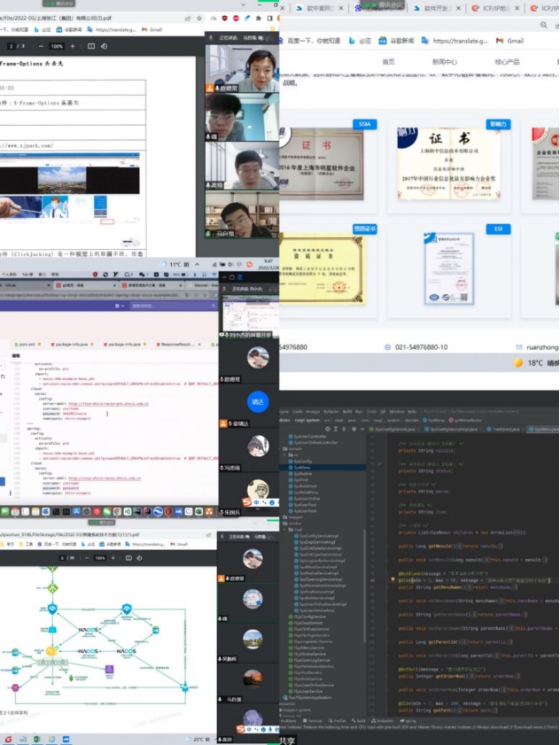Click the sunny weather icon beside 18°C
Viewport: 560px width, 745px height.
(518, 363)
